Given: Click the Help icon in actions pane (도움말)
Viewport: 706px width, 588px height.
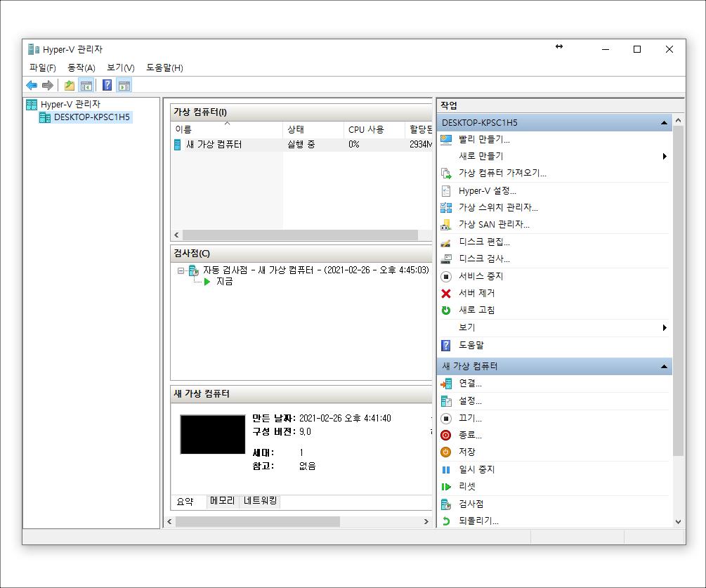Looking at the screenshot, I should click(446, 346).
